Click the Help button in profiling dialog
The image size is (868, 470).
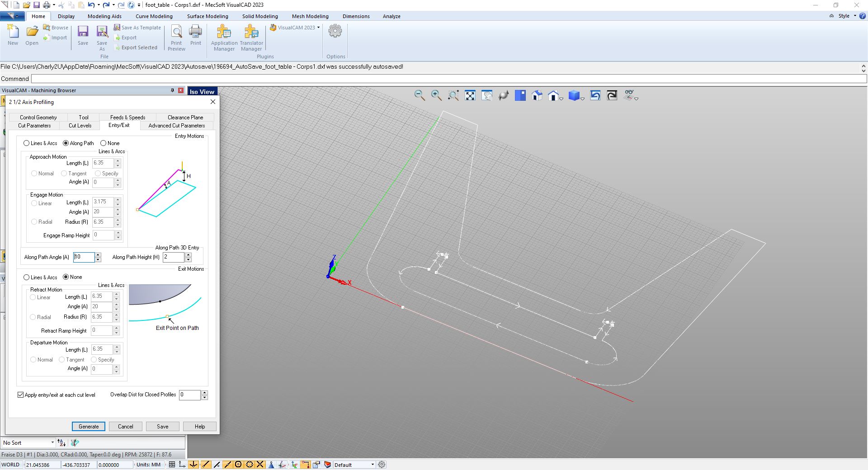[200, 427]
